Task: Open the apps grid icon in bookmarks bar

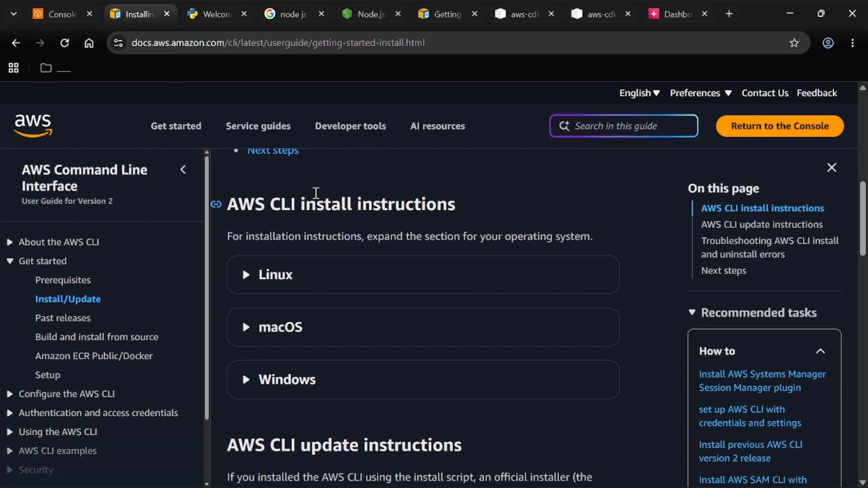Action: click(x=14, y=68)
